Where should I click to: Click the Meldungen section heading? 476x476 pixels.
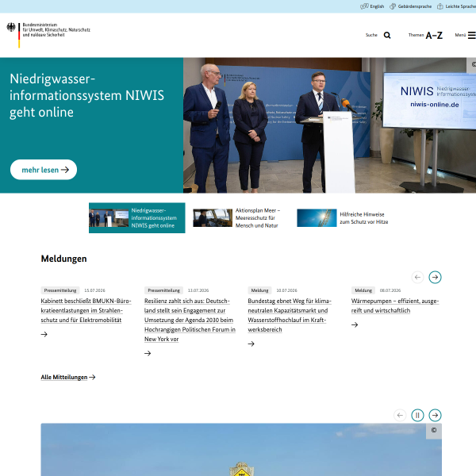63,259
